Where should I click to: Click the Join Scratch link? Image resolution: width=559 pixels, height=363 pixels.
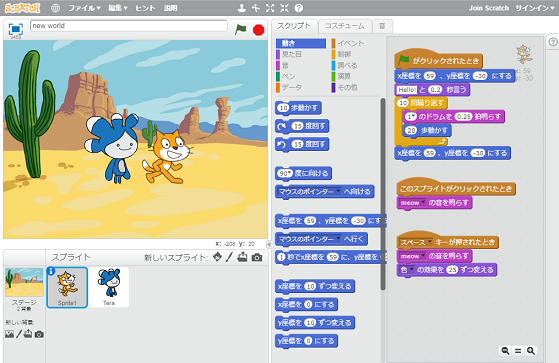(488, 8)
